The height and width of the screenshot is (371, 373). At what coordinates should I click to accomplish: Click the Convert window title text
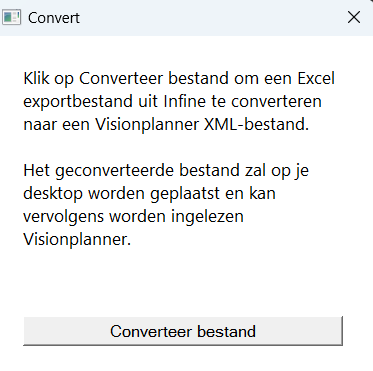(x=54, y=18)
